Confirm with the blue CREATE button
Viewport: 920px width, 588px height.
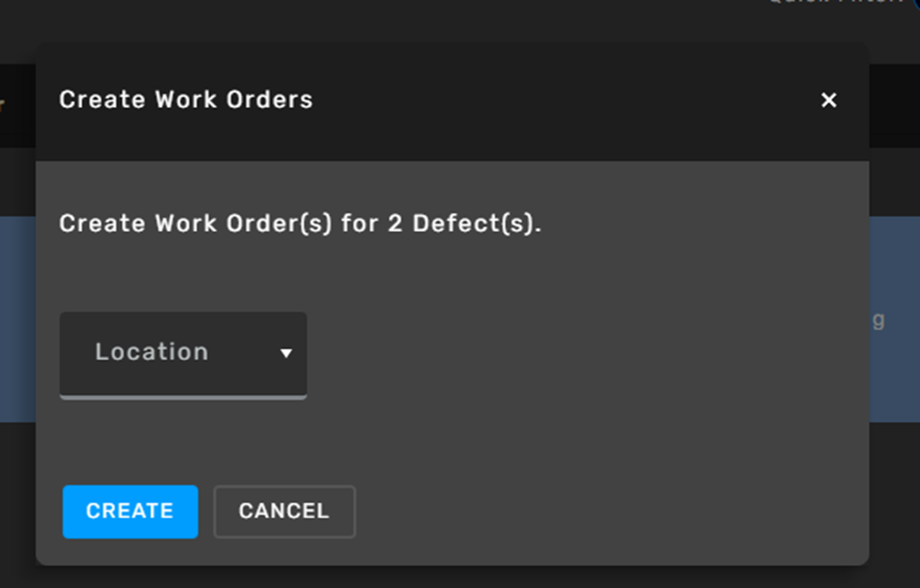[130, 511]
